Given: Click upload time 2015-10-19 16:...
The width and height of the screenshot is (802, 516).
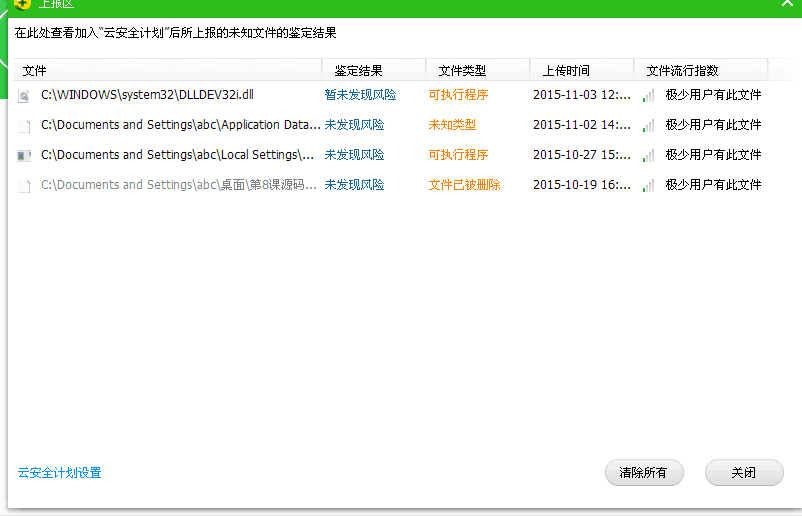Looking at the screenshot, I should [x=582, y=185].
